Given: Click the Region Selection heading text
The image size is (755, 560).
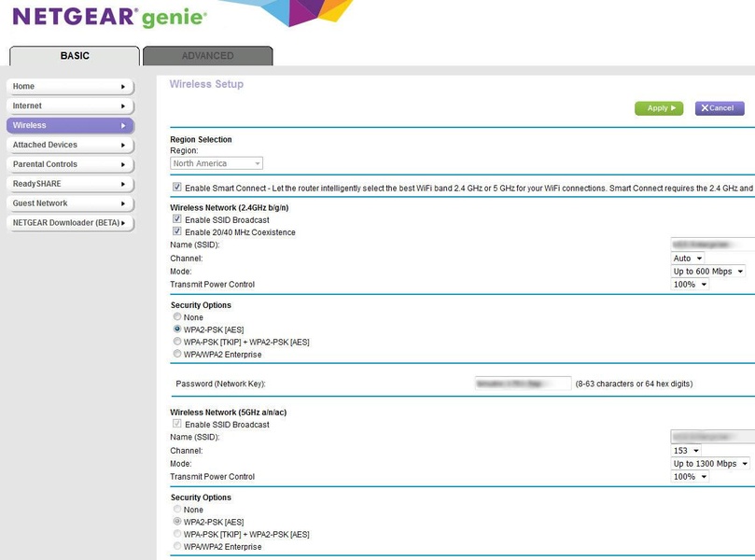Looking at the screenshot, I should tap(201, 140).
